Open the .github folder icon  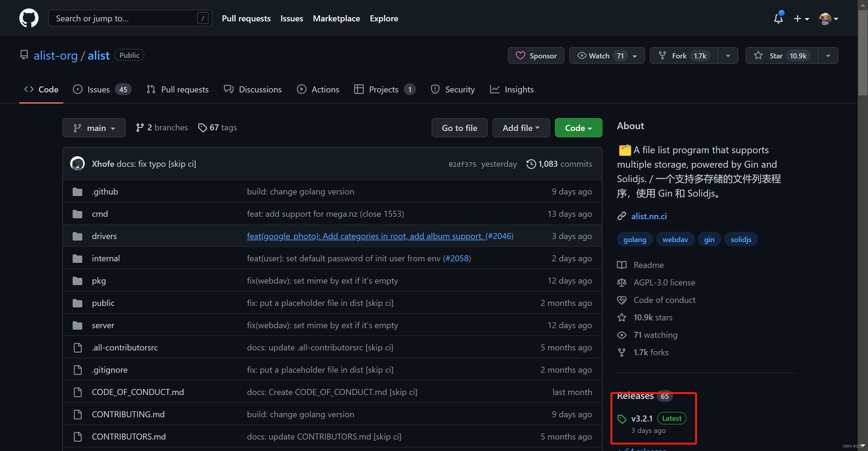click(77, 191)
